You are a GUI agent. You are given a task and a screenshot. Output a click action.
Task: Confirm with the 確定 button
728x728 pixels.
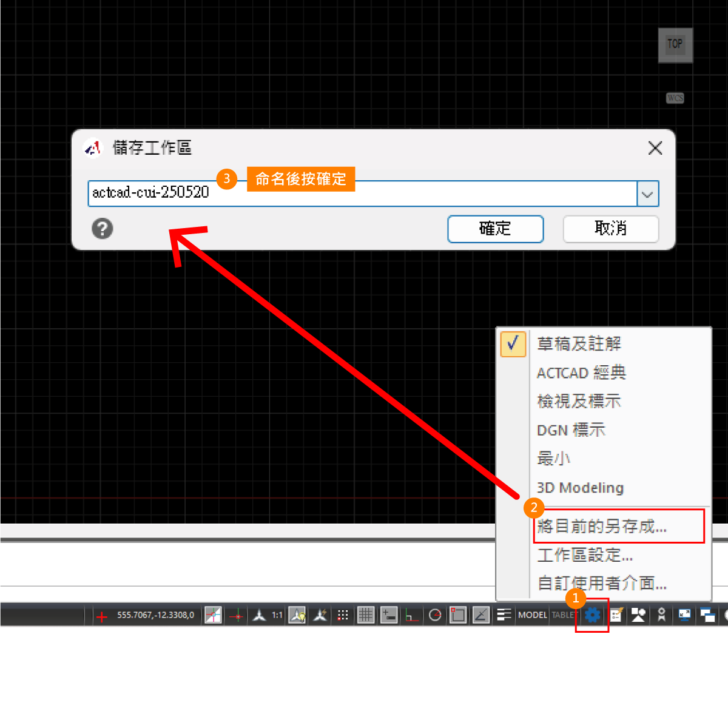pos(495,229)
